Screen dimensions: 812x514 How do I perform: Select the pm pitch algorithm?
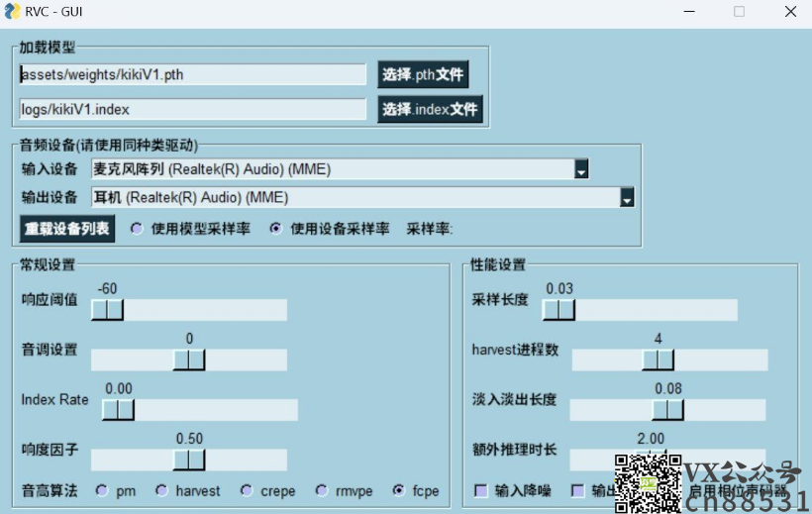click(x=102, y=490)
